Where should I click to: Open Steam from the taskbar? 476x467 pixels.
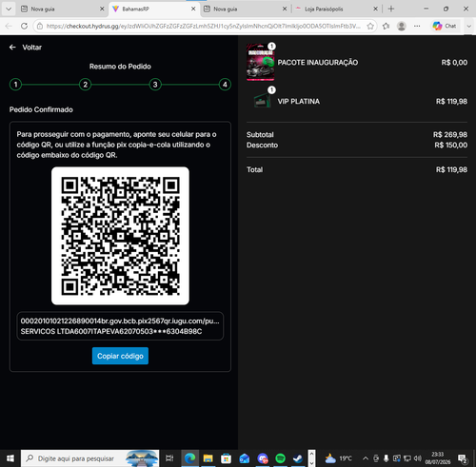pyautogui.click(x=298, y=458)
